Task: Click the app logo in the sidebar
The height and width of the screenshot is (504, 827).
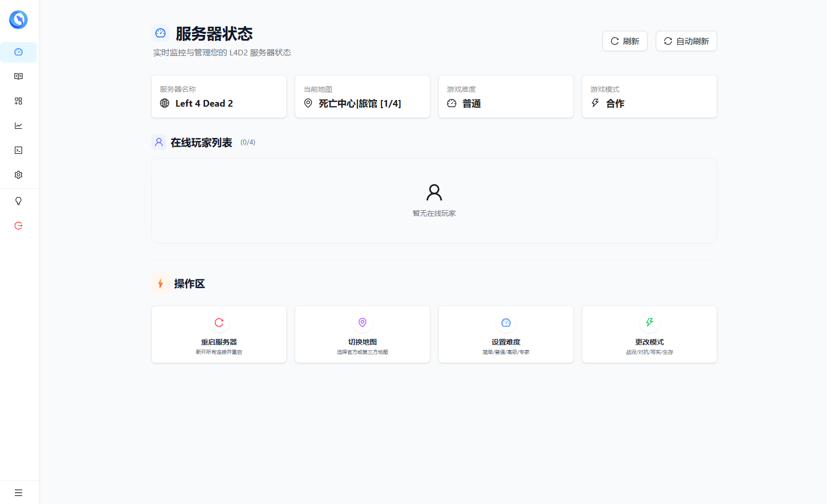Action: point(18,19)
